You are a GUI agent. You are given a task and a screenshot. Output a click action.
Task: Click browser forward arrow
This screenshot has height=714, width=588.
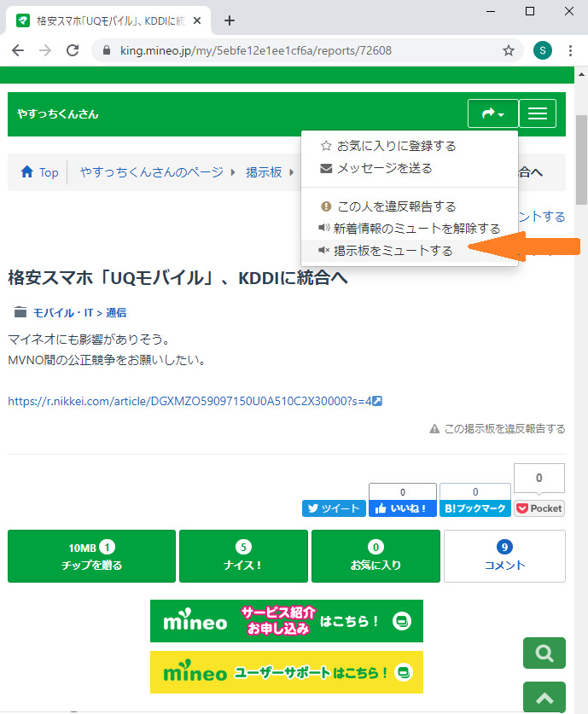point(45,50)
